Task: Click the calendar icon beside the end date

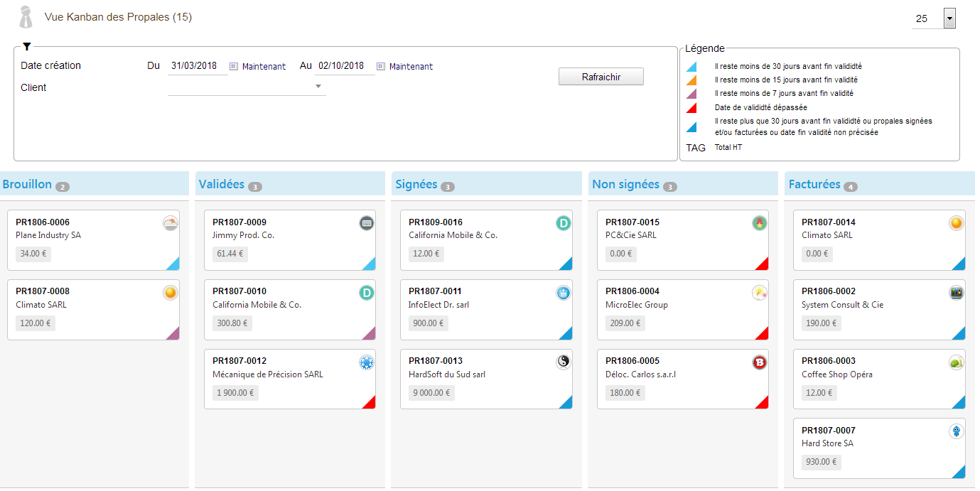Action: click(381, 67)
